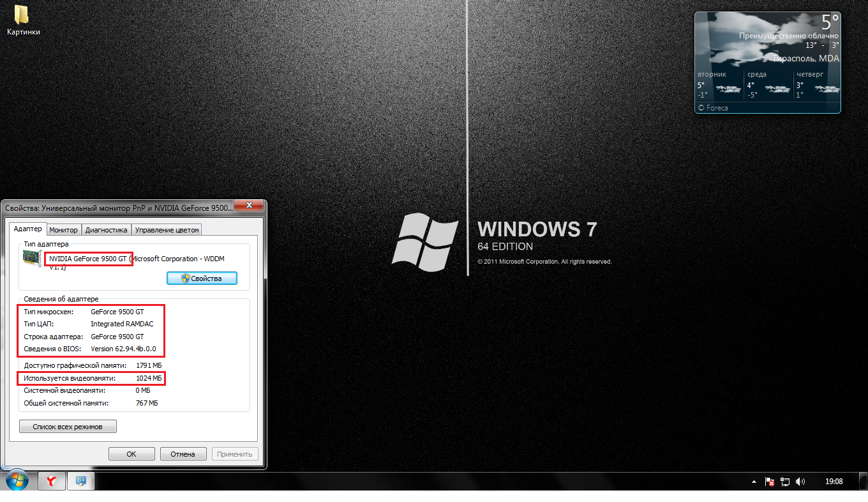
Task: Open the Диагностика tab
Action: coord(107,230)
